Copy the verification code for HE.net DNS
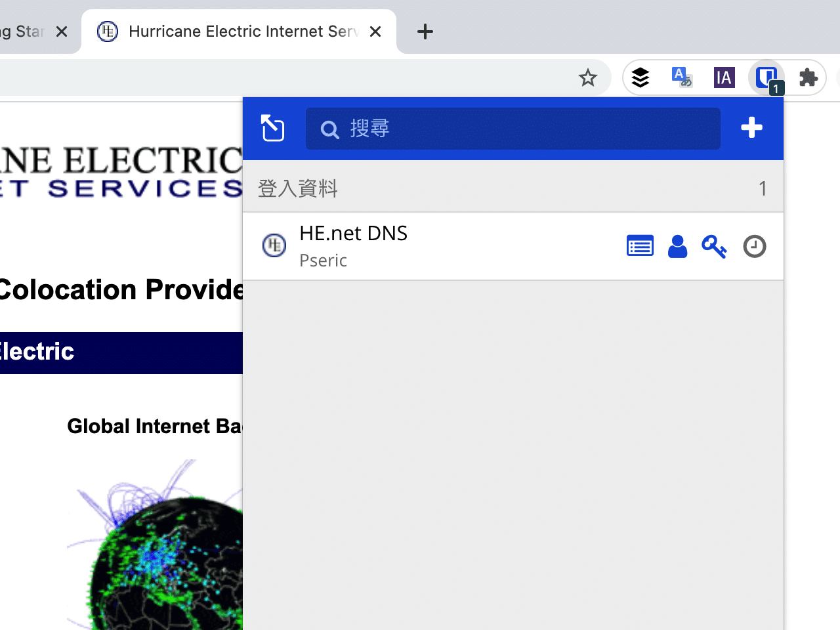Viewport: 840px width, 630px height. tap(754, 246)
